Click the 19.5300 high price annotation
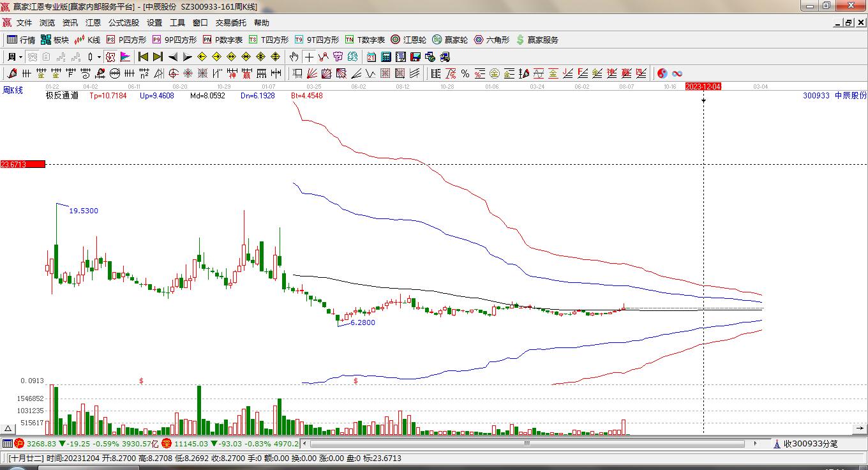868x470 pixels. [x=84, y=211]
